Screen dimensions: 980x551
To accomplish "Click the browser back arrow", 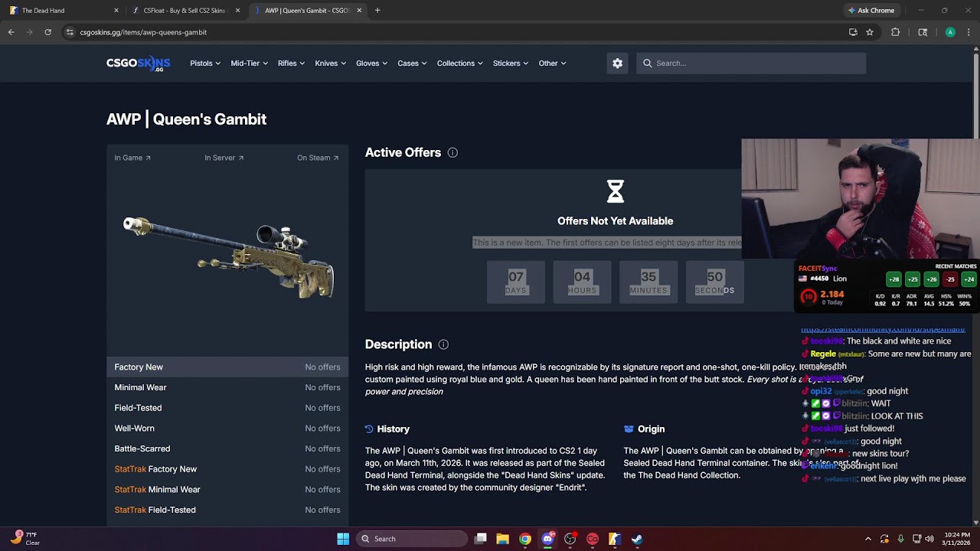I will 11,32.
